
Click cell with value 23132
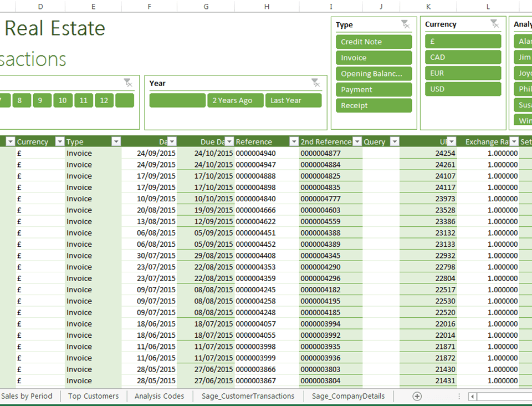coord(428,233)
